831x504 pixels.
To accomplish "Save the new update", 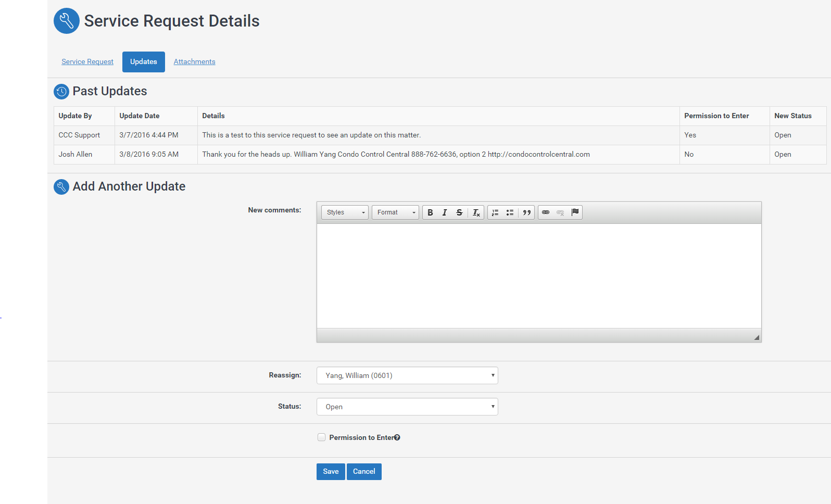I will [331, 472].
